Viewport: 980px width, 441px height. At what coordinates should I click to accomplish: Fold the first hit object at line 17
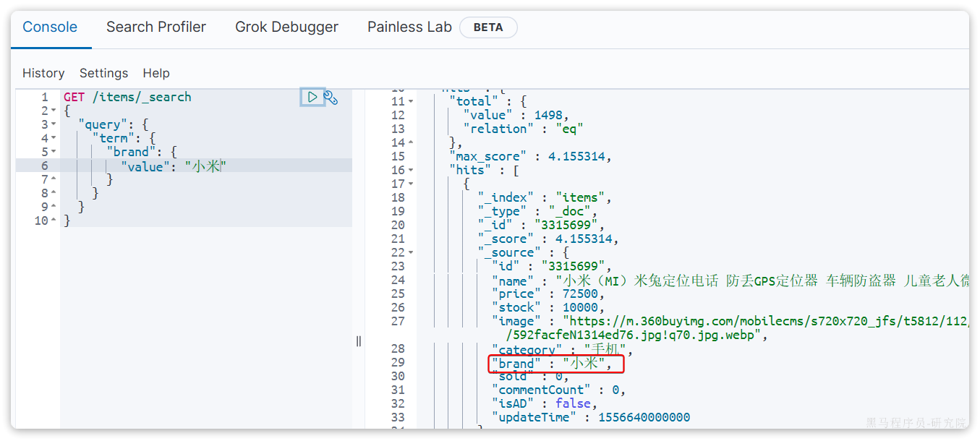pos(411,184)
